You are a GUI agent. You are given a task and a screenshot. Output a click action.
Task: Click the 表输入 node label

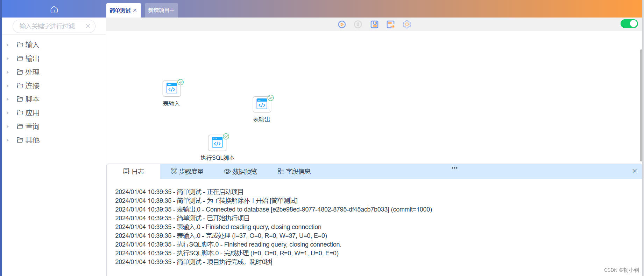[171, 104]
